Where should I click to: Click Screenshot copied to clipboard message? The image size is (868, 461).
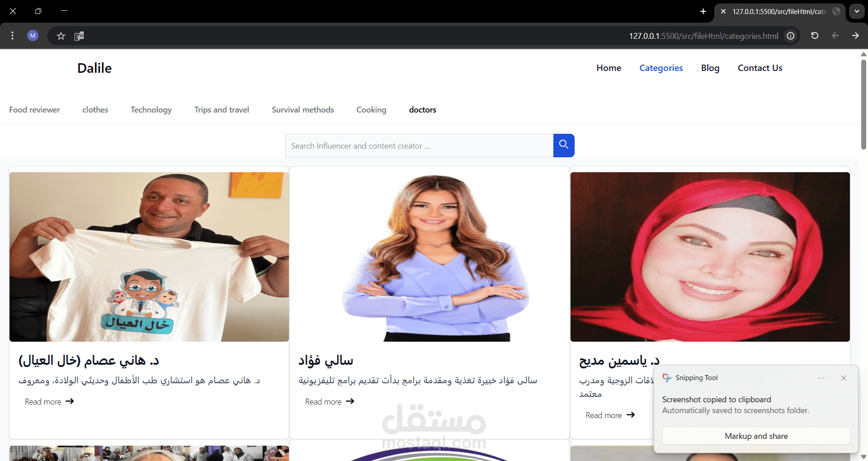coord(717,400)
